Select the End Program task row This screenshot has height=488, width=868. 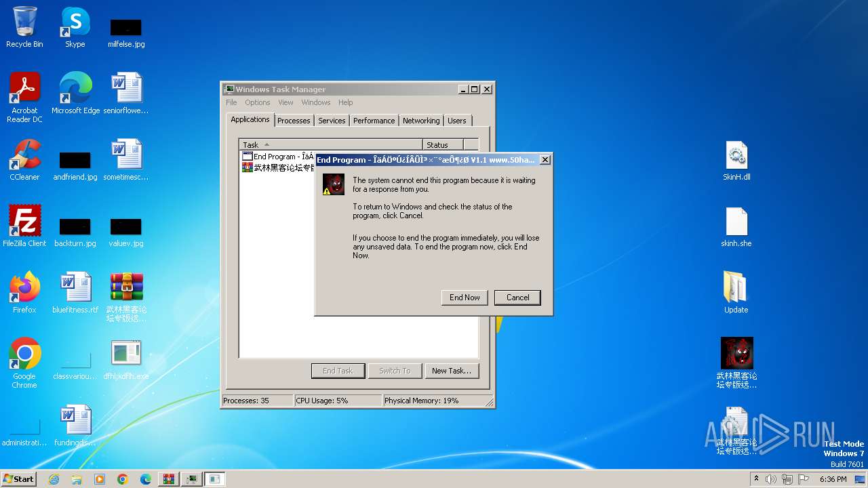(278, 157)
